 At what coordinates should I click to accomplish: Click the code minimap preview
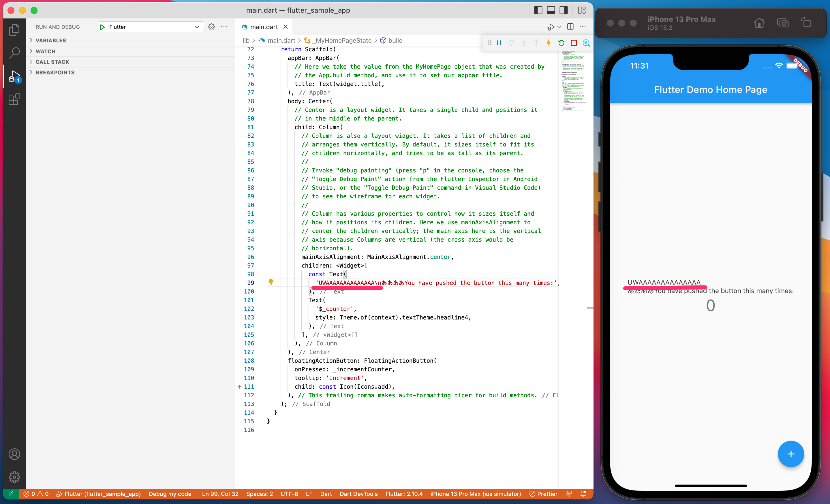tap(573, 81)
